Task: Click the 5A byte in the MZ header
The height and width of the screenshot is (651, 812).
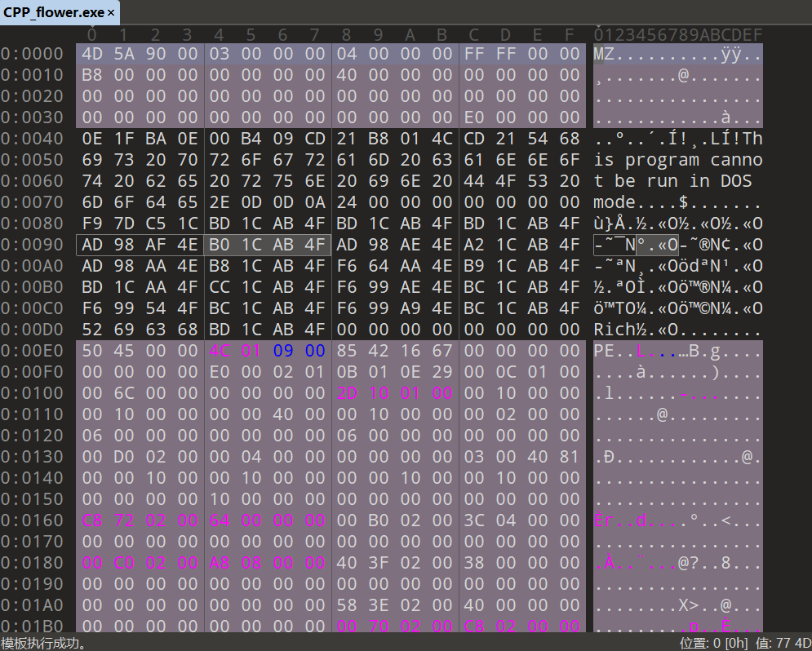Action: click(124, 54)
